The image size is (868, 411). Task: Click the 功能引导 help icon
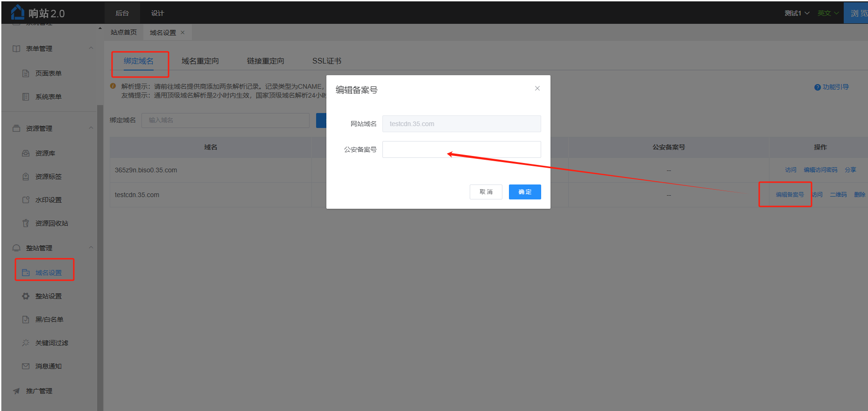click(817, 87)
